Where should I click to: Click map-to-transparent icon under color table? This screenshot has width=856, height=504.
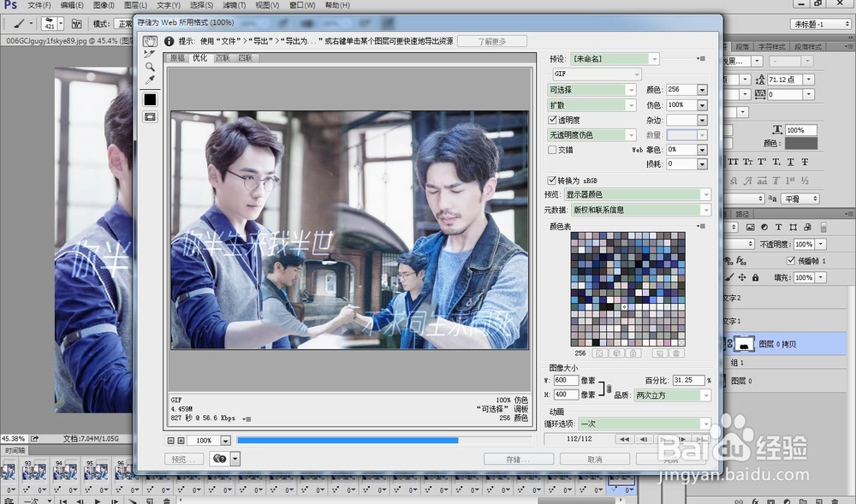pos(599,353)
